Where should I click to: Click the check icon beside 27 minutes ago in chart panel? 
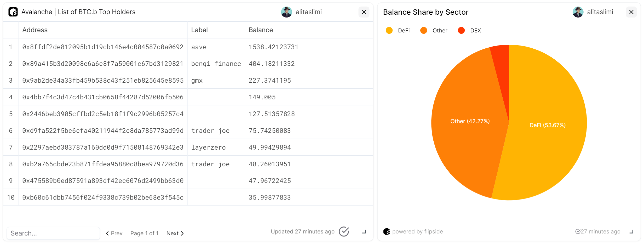tap(578, 231)
